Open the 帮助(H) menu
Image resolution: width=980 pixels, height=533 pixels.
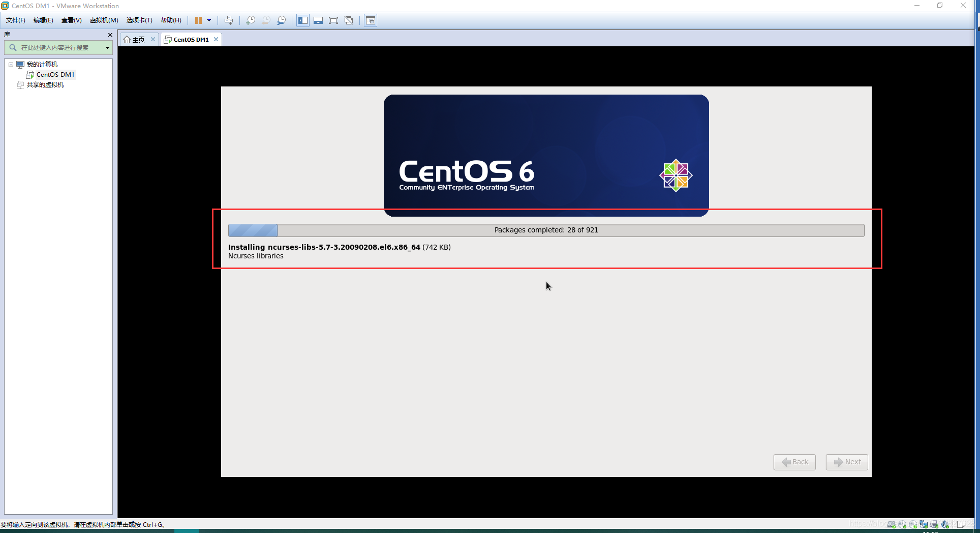pos(171,20)
